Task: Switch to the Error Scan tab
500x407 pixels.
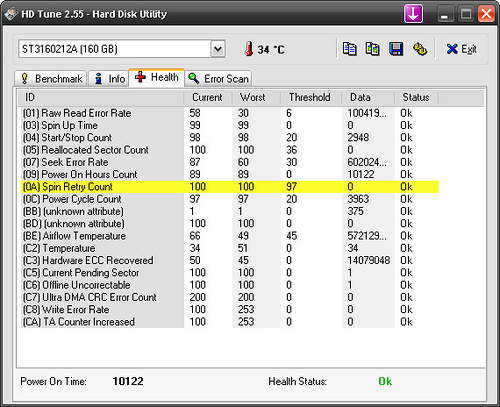Action: 218,79
